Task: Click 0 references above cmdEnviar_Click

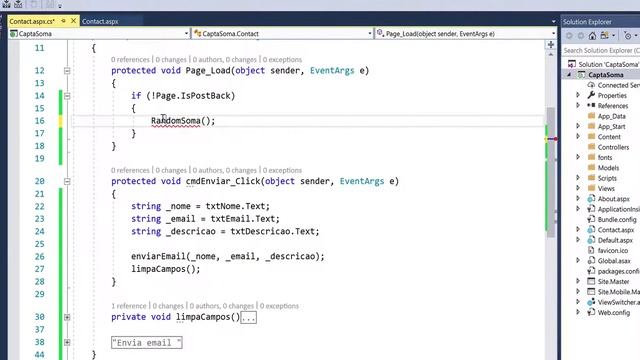Action: pyautogui.click(x=130, y=170)
